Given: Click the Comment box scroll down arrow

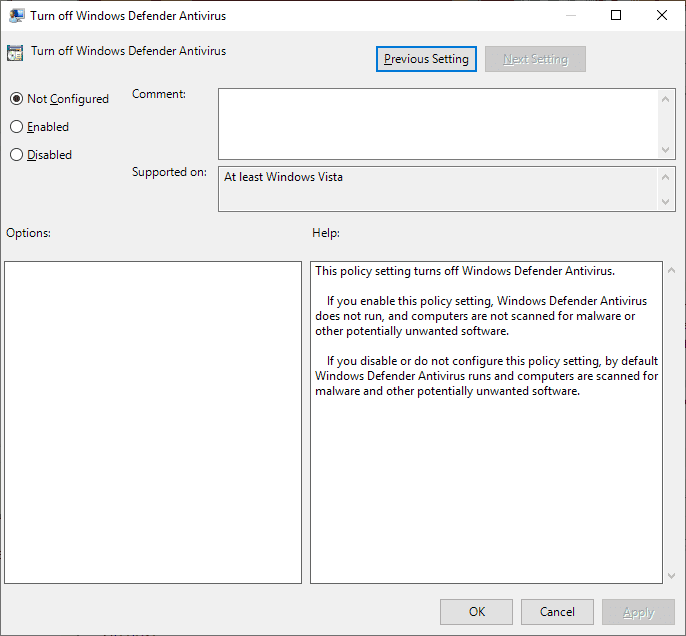Looking at the screenshot, I should 665,150.
